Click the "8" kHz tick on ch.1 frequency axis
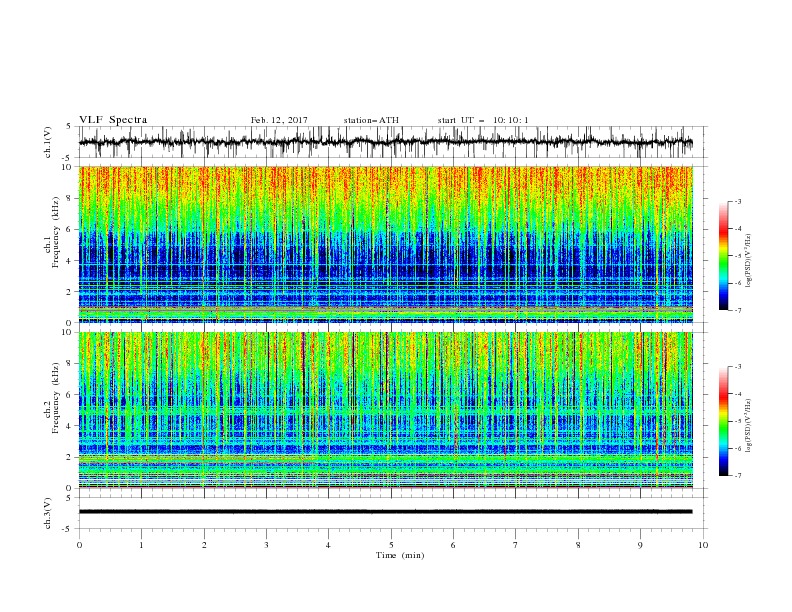The width and height of the screenshot is (792, 612). pos(70,198)
